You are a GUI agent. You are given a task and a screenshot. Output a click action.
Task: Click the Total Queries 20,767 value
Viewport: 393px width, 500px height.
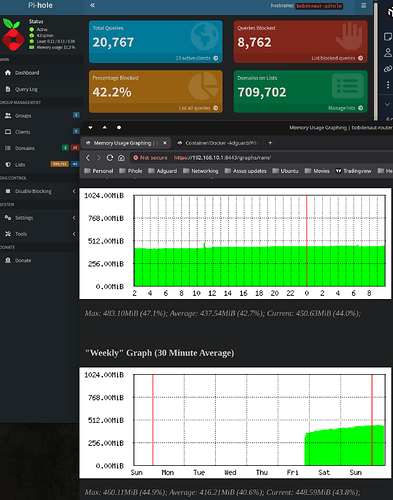[x=113, y=42]
